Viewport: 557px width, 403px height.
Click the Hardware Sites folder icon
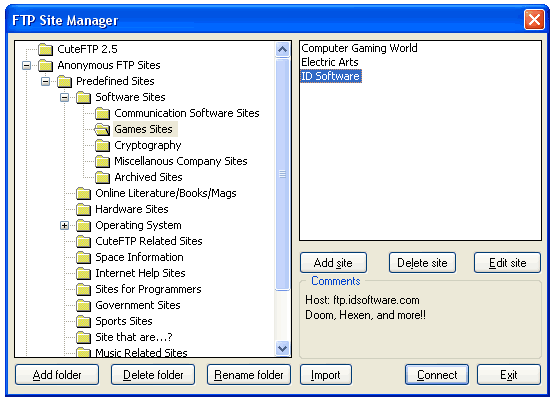point(83,209)
